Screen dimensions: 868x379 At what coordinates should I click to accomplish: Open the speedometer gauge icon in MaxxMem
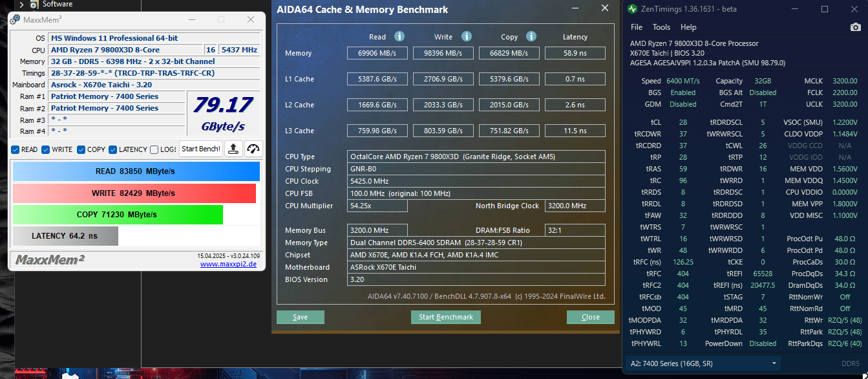click(x=253, y=149)
